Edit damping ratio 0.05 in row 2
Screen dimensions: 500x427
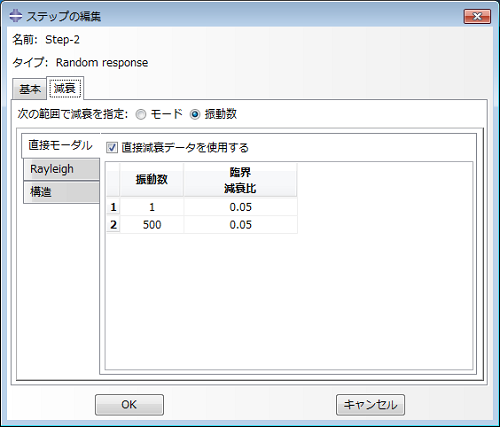tap(240, 225)
